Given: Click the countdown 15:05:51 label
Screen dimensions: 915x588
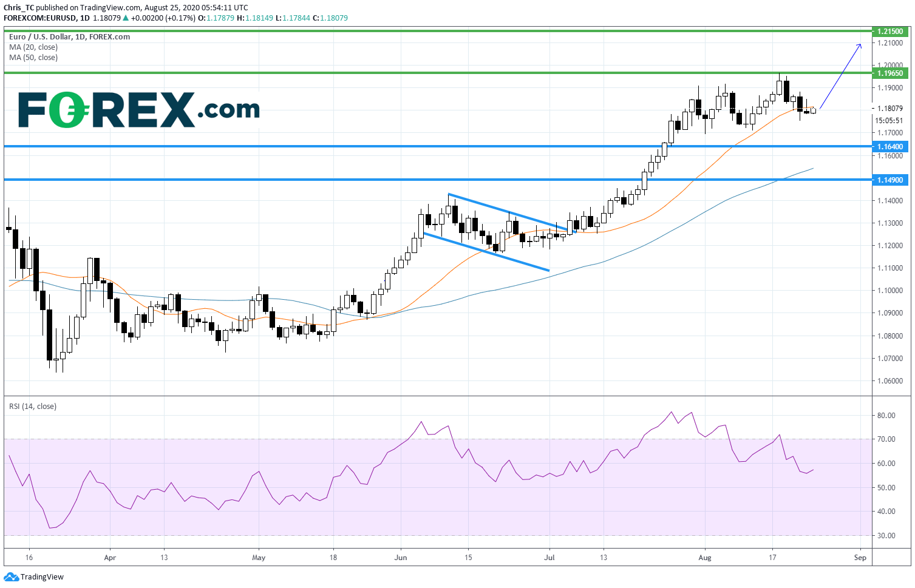Looking at the screenshot, I should [x=889, y=120].
